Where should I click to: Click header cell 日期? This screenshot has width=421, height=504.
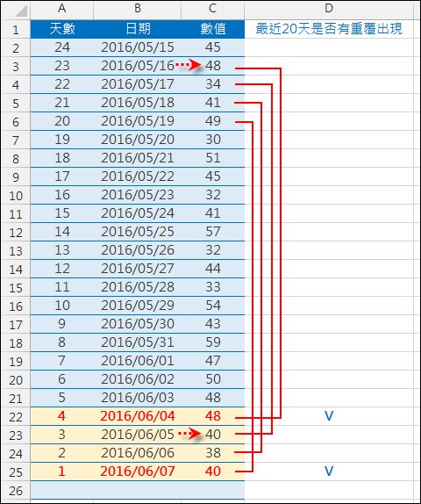[138, 29]
